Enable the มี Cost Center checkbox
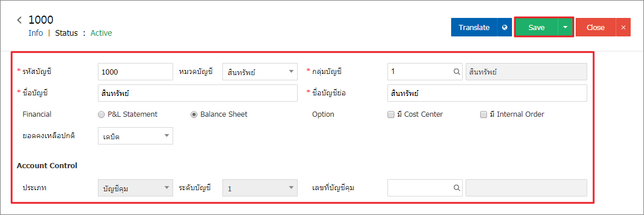The height and width of the screenshot is (215, 644). click(391, 114)
